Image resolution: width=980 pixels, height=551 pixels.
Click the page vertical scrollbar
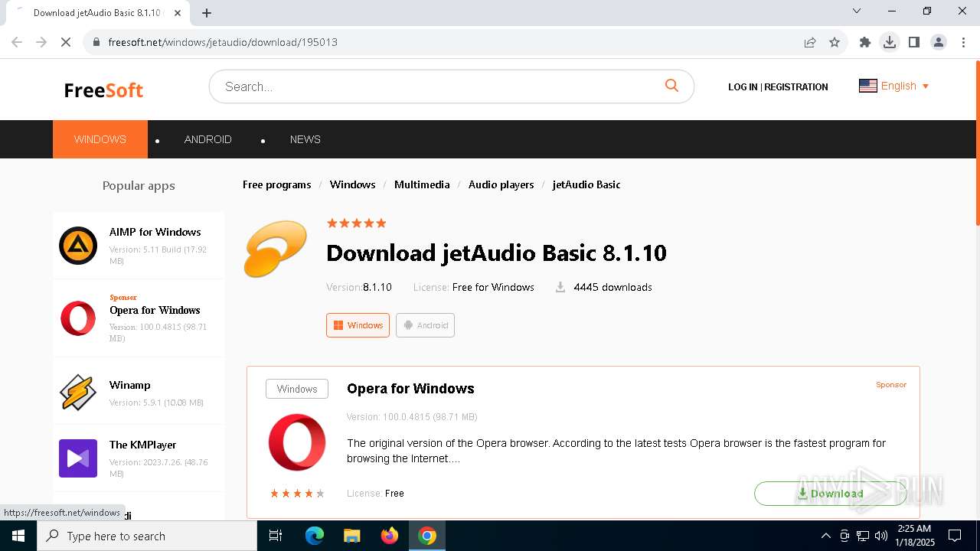coord(977,142)
